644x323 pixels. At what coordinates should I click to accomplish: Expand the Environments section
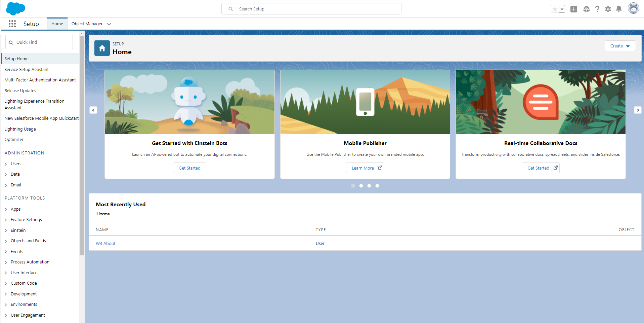[6, 304]
